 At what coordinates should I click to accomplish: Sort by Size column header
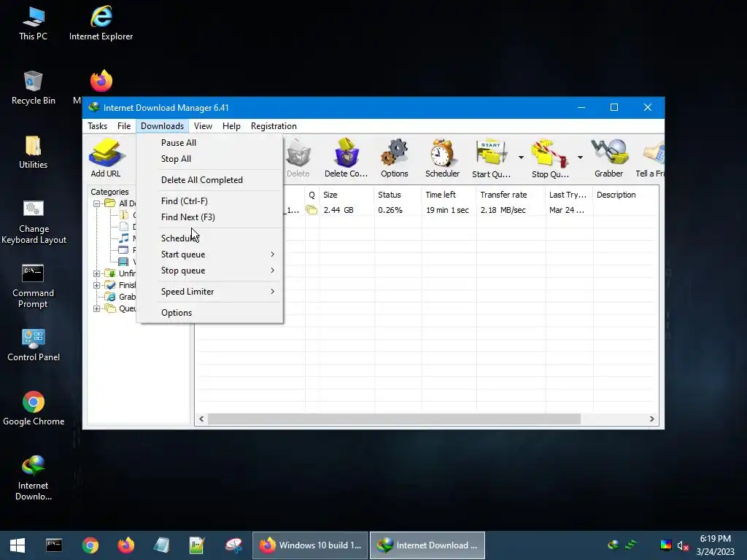pyautogui.click(x=347, y=195)
